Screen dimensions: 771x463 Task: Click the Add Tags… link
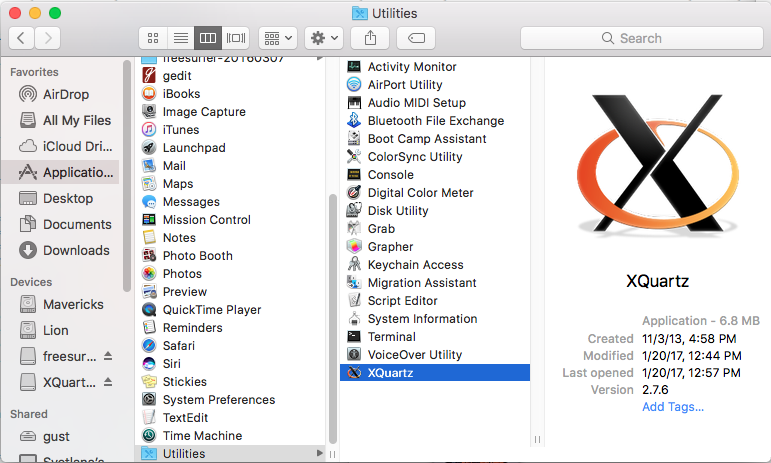pyautogui.click(x=673, y=407)
